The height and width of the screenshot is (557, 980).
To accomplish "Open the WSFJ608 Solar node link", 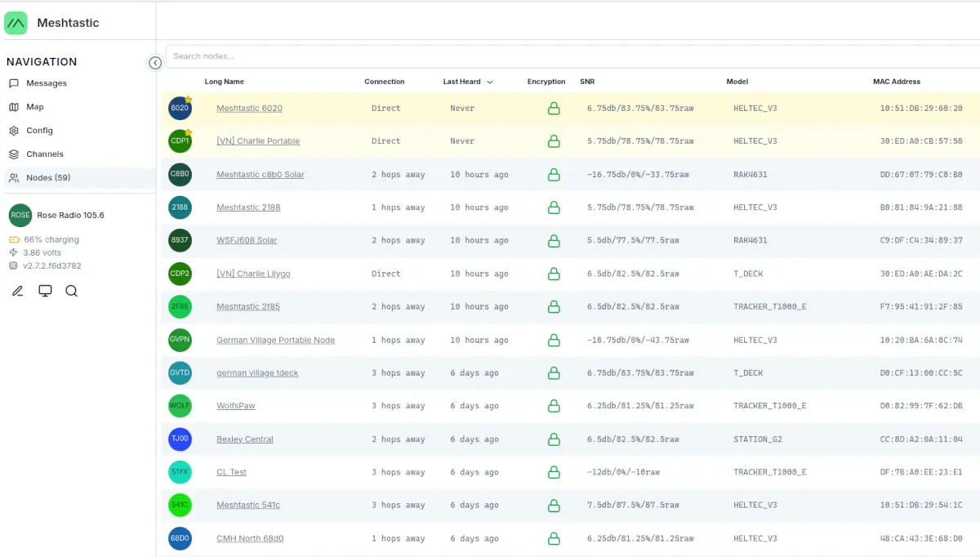I will [247, 240].
